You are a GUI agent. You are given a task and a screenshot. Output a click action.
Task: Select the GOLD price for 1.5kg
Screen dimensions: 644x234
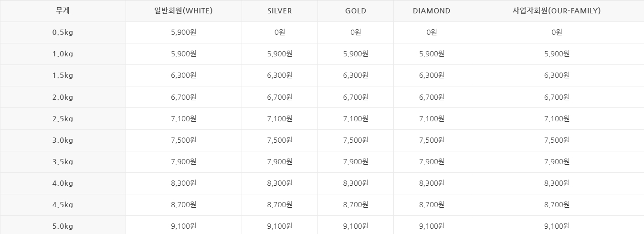pos(356,75)
